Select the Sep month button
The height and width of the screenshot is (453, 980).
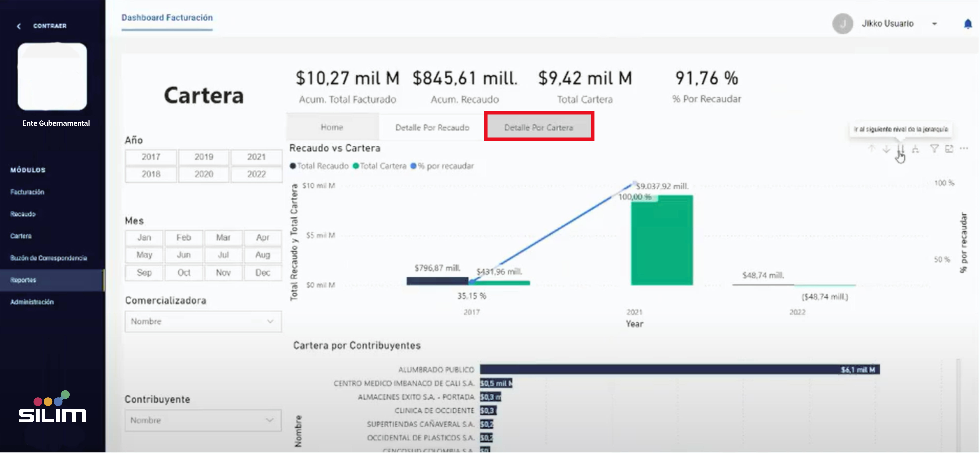[x=144, y=273]
